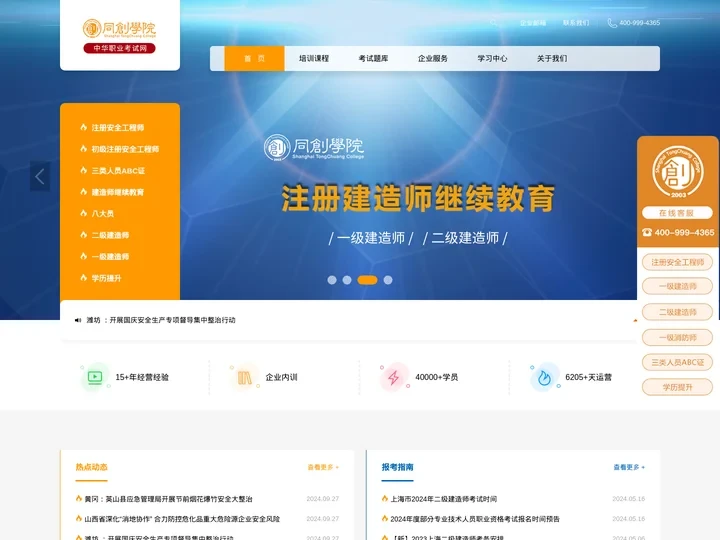
Task: Open article 2024年度部分专业技术人员职业资格考试报名时间预告
Action: point(475,519)
